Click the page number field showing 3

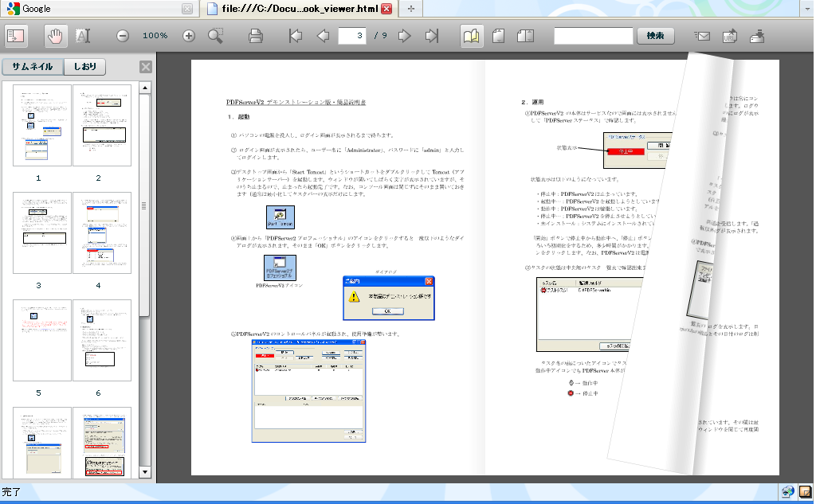[351, 36]
